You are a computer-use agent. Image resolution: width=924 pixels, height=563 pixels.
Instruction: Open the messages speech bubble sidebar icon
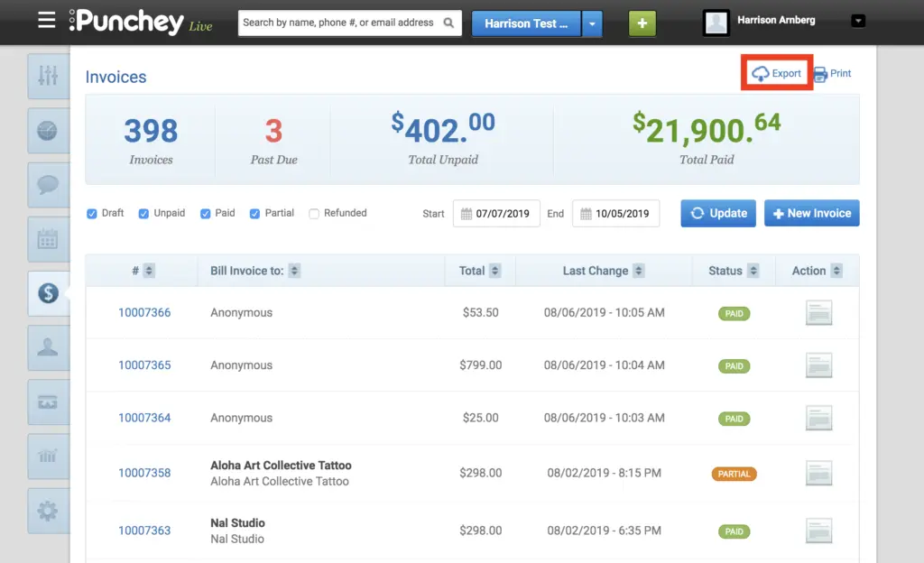tap(48, 185)
